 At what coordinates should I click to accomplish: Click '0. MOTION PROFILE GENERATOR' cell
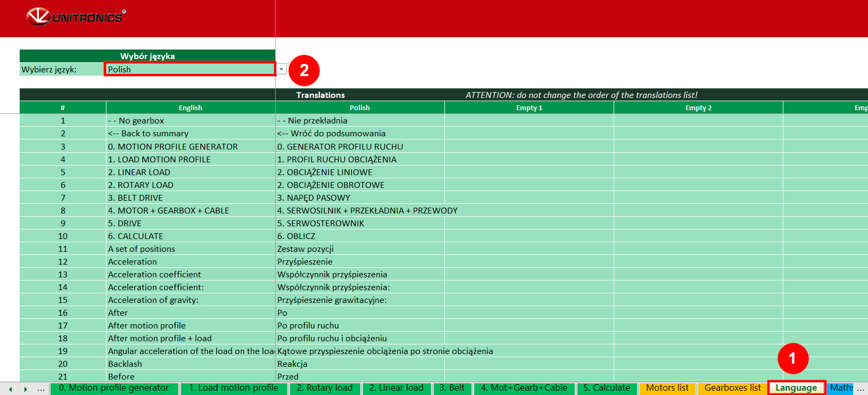(191, 146)
